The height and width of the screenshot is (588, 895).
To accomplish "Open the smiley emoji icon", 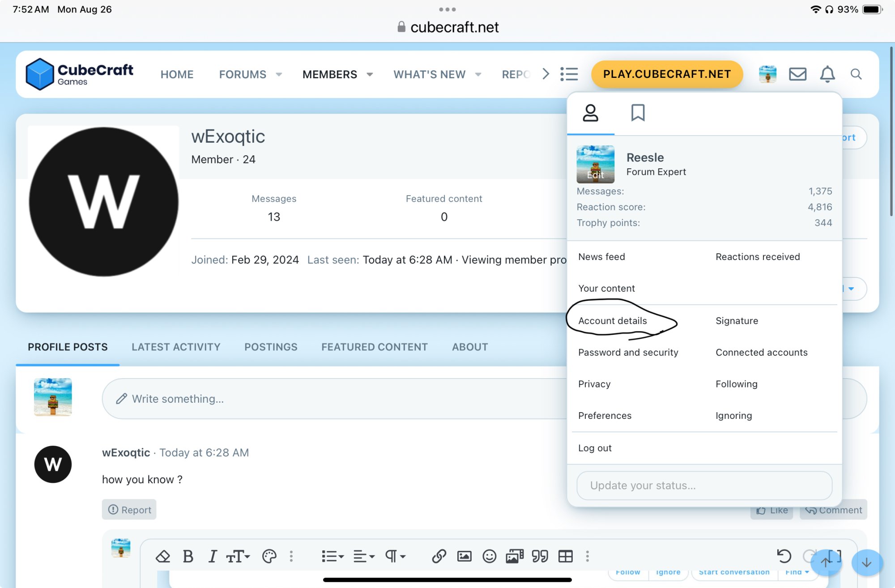I will [x=489, y=556].
